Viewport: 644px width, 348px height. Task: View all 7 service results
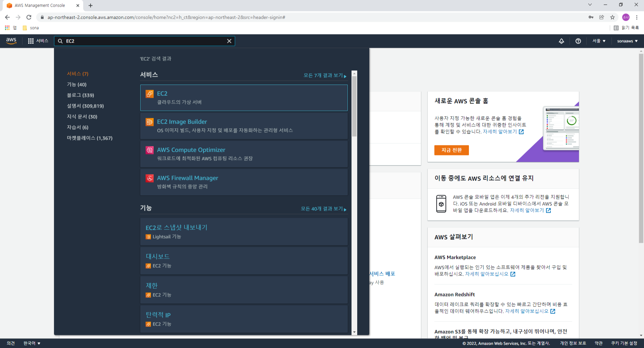click(325, 76)
